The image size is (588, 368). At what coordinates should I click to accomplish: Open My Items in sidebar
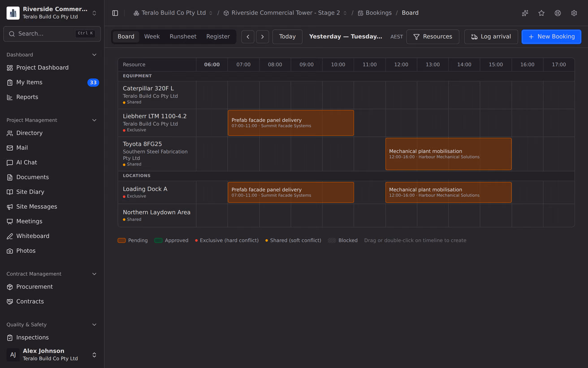(52, 83)
